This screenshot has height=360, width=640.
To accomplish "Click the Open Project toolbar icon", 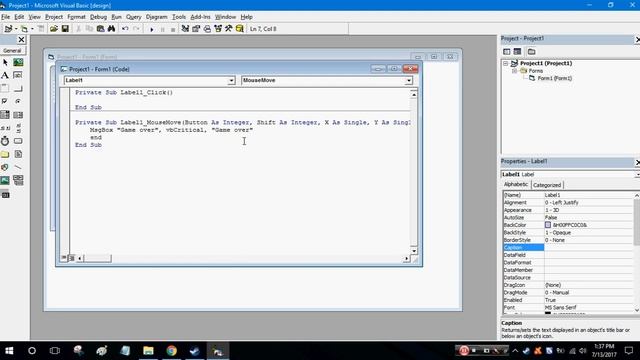I will pos(53,29).
